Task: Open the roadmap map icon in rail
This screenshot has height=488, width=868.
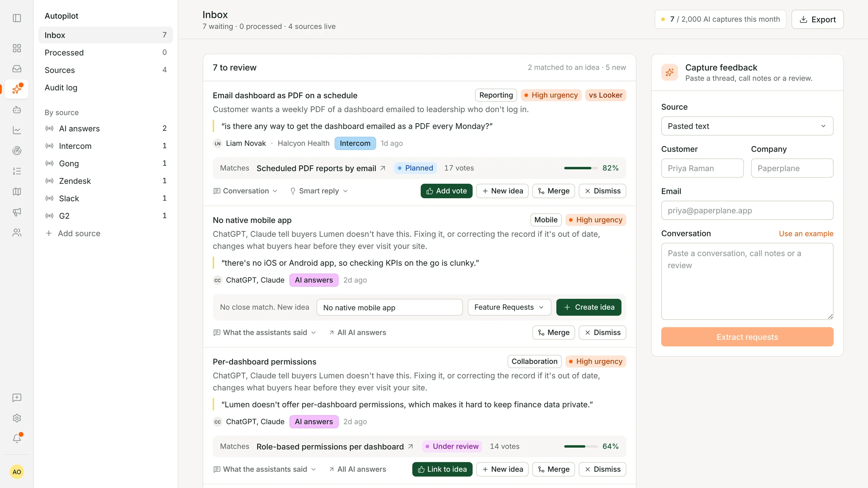Action: click(17, 191)
